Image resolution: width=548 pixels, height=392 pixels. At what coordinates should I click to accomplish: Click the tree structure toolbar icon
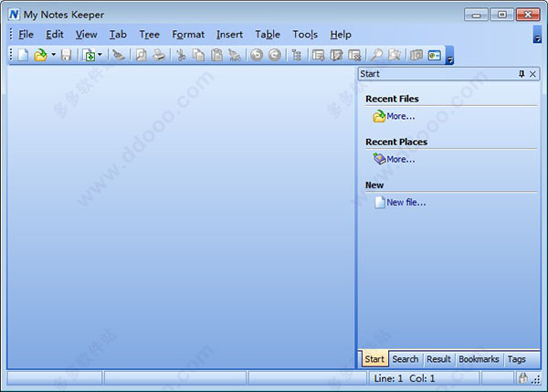point(296,55)
